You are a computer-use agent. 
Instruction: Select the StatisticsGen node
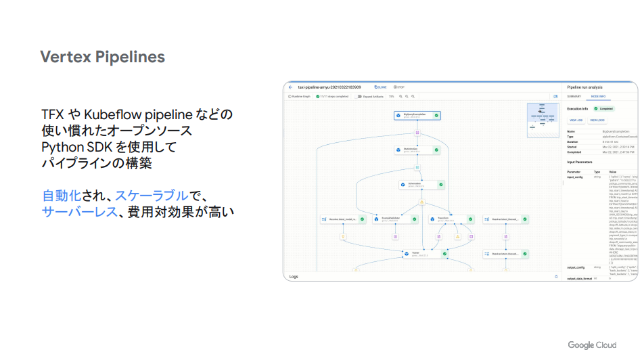click(x=417, y=150)
